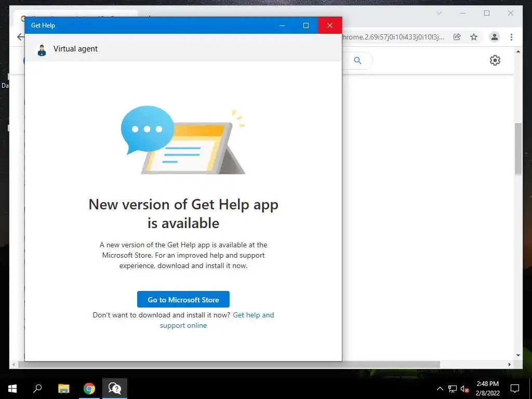Click the network icon in the system tray

[x=453, y=389]
